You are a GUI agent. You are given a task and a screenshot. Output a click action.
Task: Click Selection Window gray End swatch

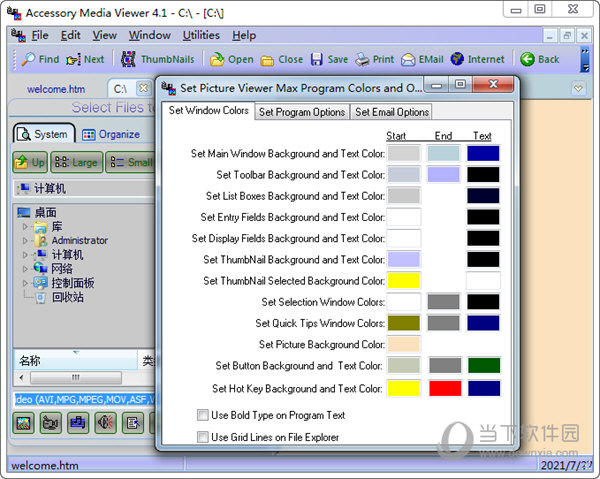[x=443, y=302]
